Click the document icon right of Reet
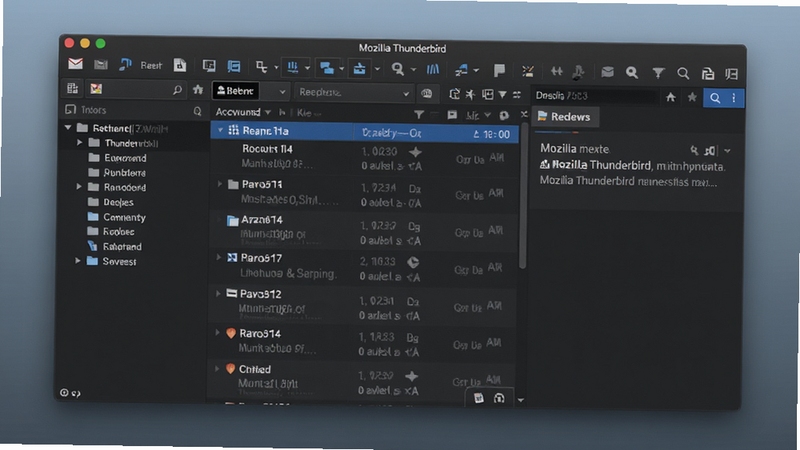 point(180,65)
